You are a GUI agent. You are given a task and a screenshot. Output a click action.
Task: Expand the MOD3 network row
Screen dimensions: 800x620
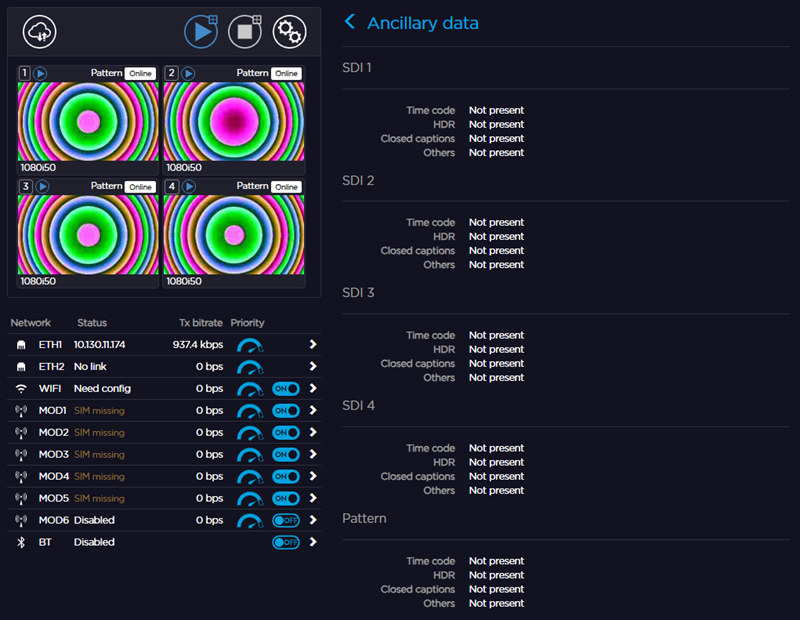[313, 454]
